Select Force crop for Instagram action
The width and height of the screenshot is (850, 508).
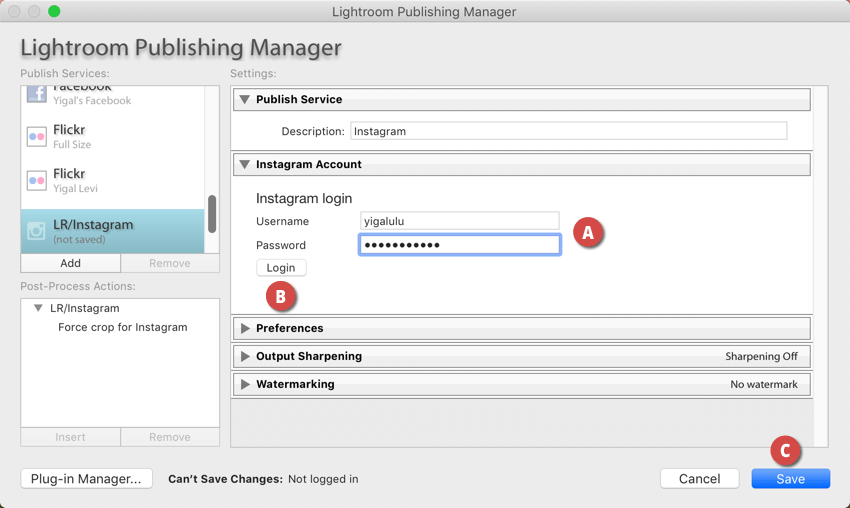click(x=123, y=327)
